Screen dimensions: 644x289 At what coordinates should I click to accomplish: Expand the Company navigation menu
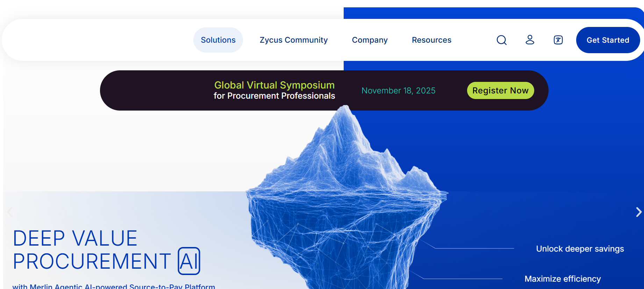coord(370,40)
